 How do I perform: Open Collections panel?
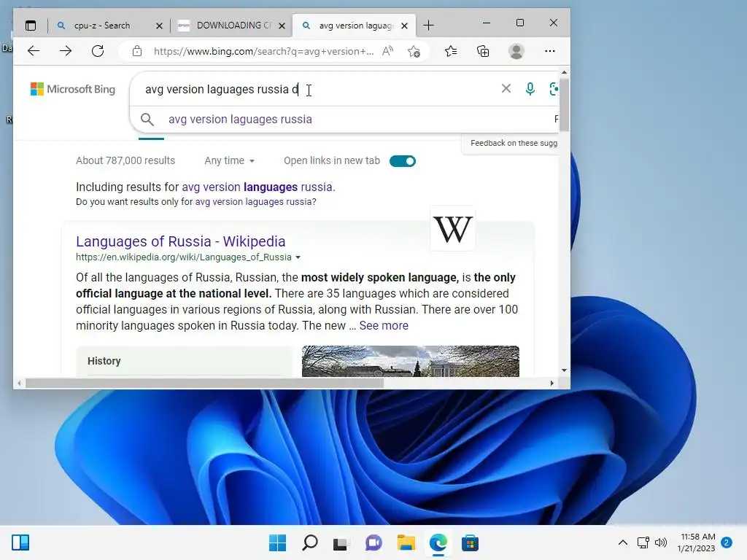(483, 51)
